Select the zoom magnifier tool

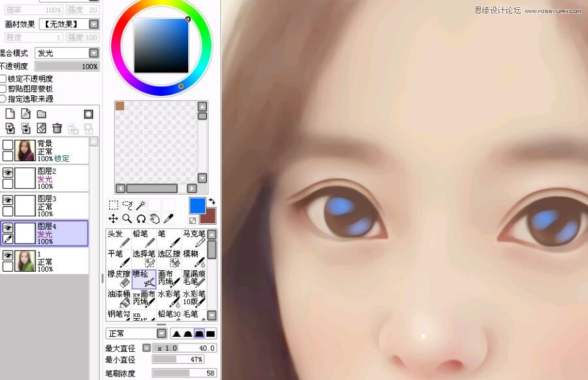coord(127,219)
